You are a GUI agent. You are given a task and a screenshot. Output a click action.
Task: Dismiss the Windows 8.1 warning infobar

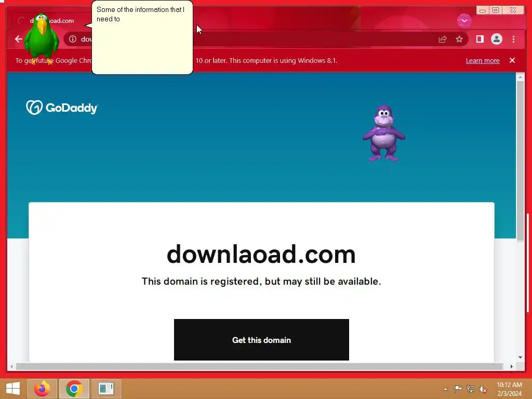[512, 60]
